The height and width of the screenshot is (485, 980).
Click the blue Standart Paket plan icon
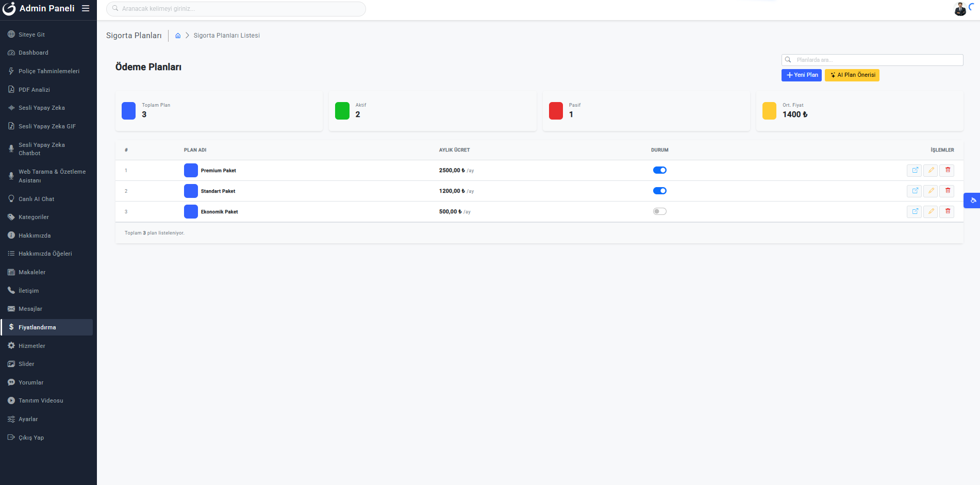[191, 191]
